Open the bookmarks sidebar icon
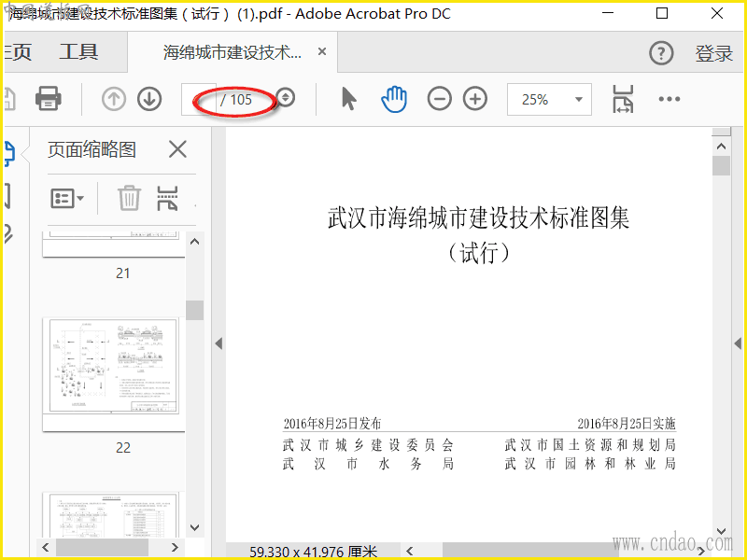747x560 pixels. (x=7, y=195)
